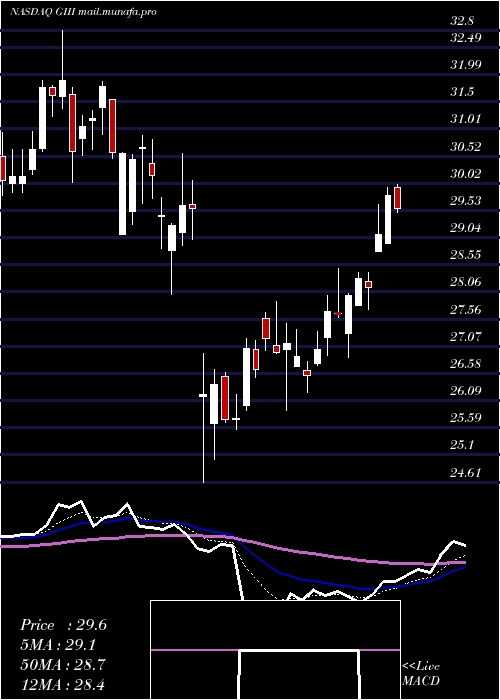
Task: Click the 27.07 price axis label
Action: [466, 336]
